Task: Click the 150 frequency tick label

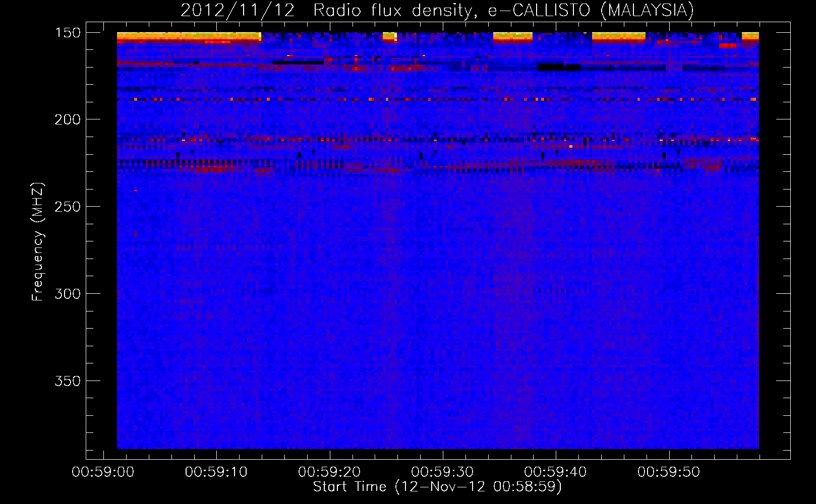Action: [68, 33]
